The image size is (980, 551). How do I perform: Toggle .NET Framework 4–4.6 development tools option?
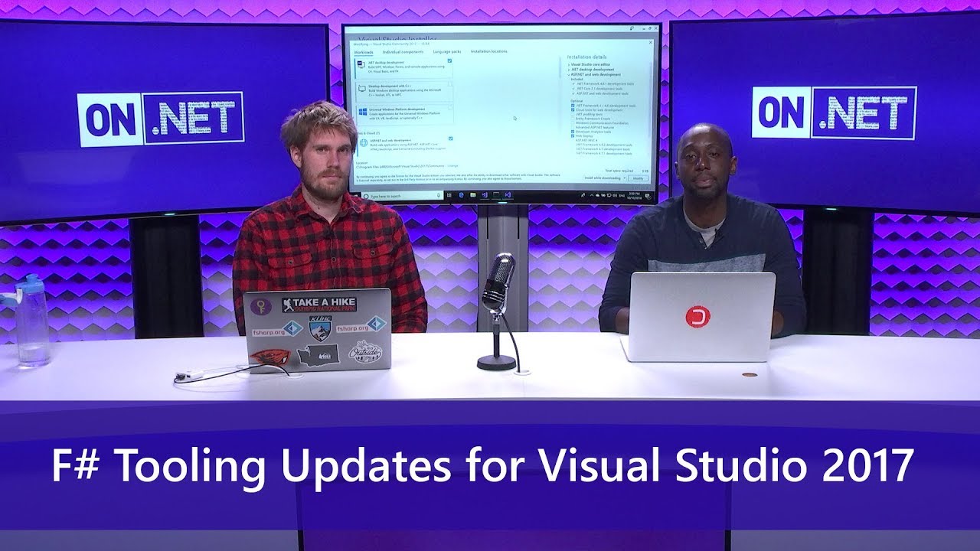(x=573, y=106)
